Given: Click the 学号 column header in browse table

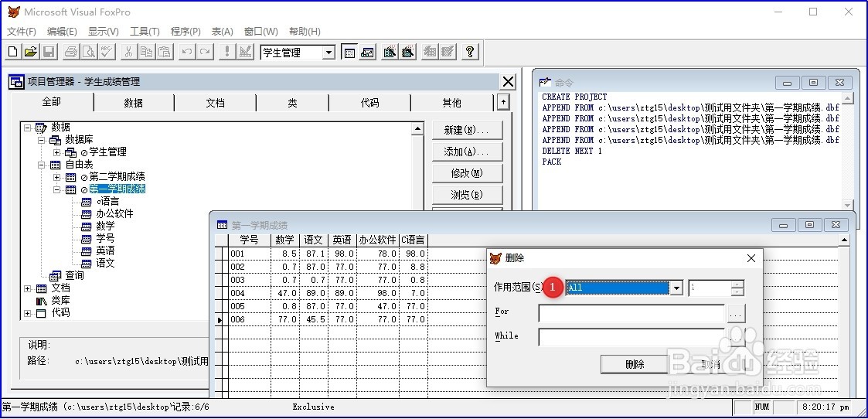Looking at the screenshot, I should (x=249, y=240).
